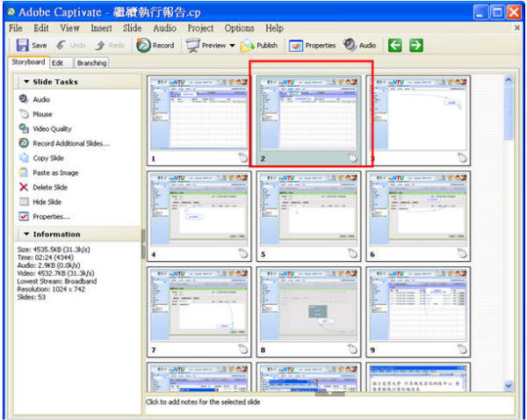
Task: Click storyboard scrollbar down arrow
Action: pyautogui.click(x=509, y=386)
